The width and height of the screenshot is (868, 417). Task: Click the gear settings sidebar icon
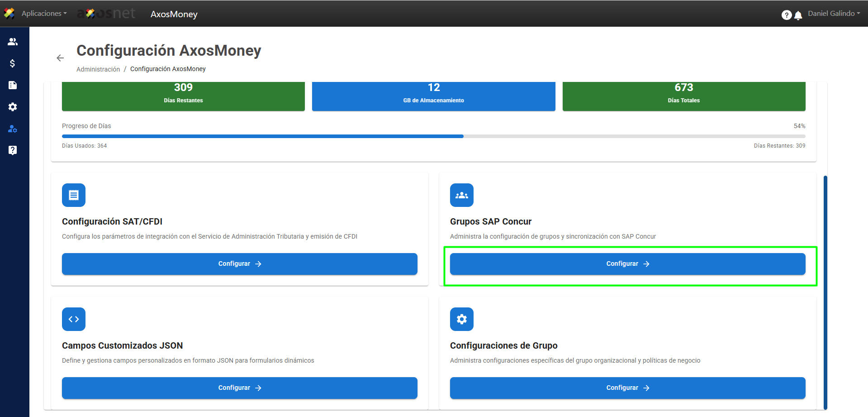[13, 107]
